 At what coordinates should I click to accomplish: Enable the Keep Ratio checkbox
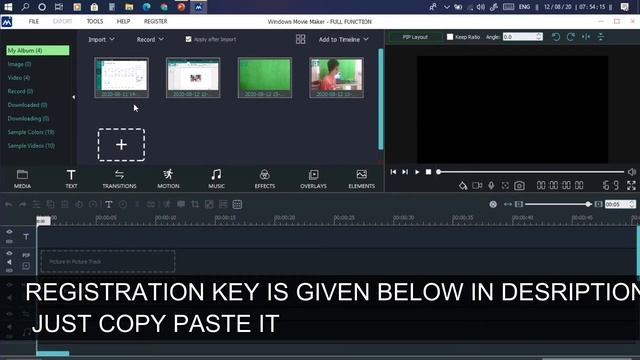pos(450,37)
